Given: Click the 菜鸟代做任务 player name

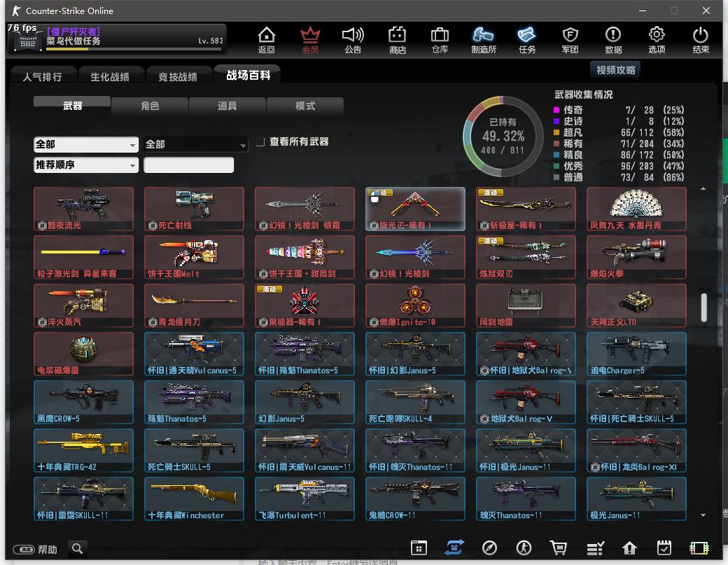Looking at the screenshot, I should click(x=73, y=41).
